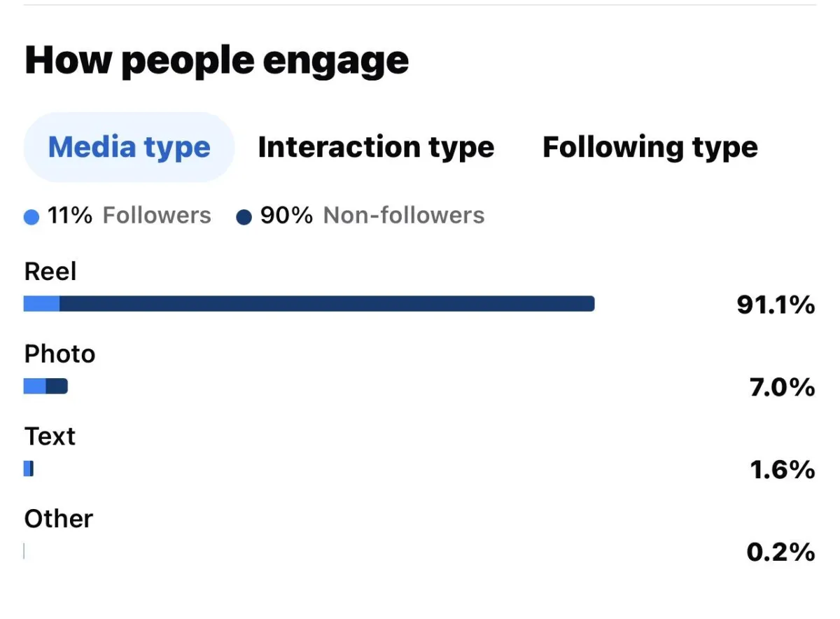The image size is (840, 619).
Task: Click the small Text engagement bar
Action: click(29, 468)
